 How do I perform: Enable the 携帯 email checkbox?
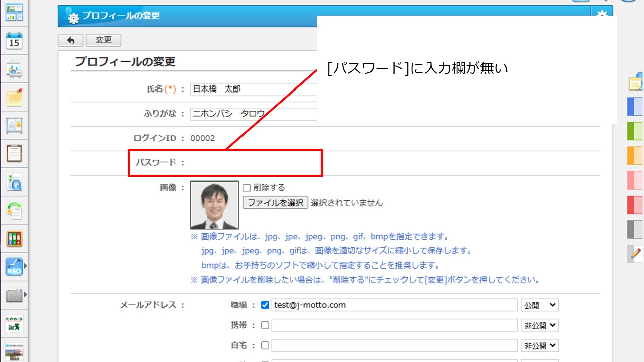265,325
